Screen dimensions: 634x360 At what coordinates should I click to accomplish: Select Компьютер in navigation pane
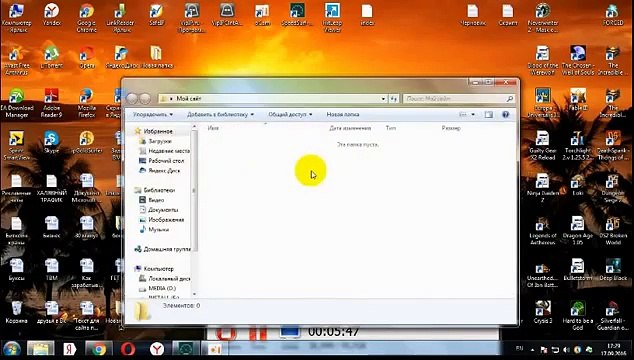tap(158, 269)
